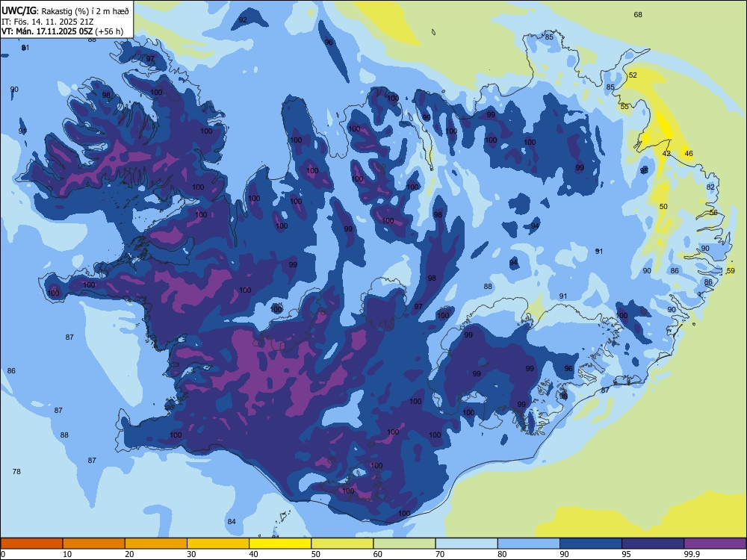Click the dark navy 95–99.9 legend swatch
Viewport: 747px width, 560px height.
coord(653,544)
